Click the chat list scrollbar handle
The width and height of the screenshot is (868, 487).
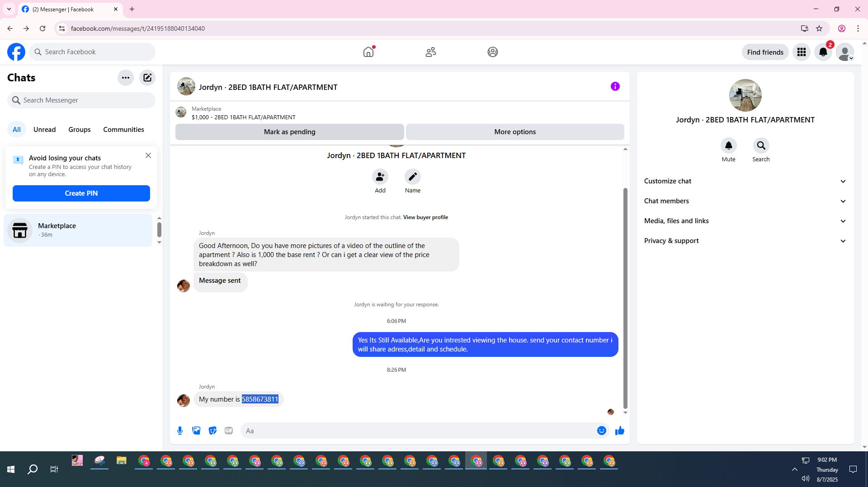point(159,229)
